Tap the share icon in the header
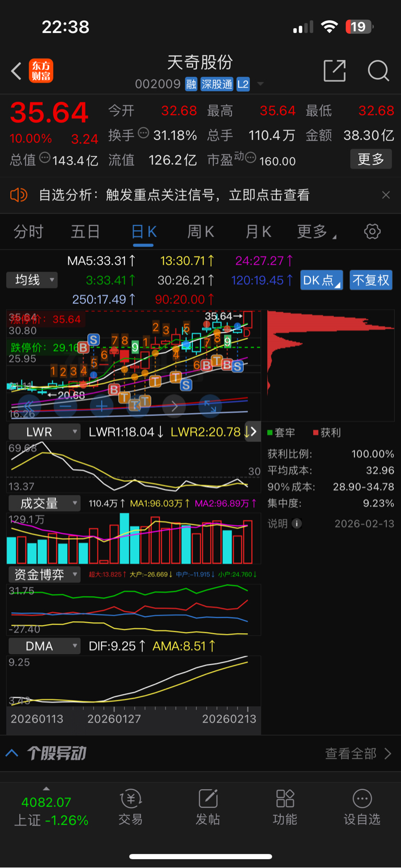401x868 pixels. [x=335, y=70]
